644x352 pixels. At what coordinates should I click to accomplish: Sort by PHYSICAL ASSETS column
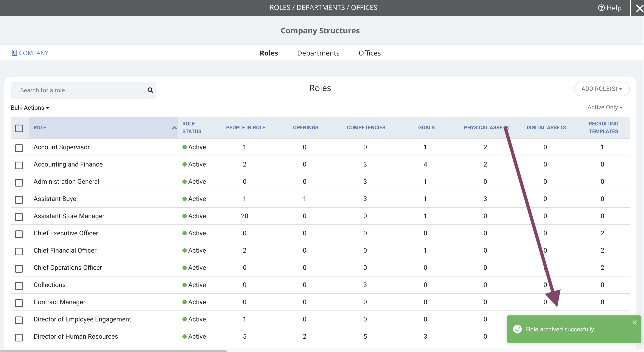pos(486,127)
